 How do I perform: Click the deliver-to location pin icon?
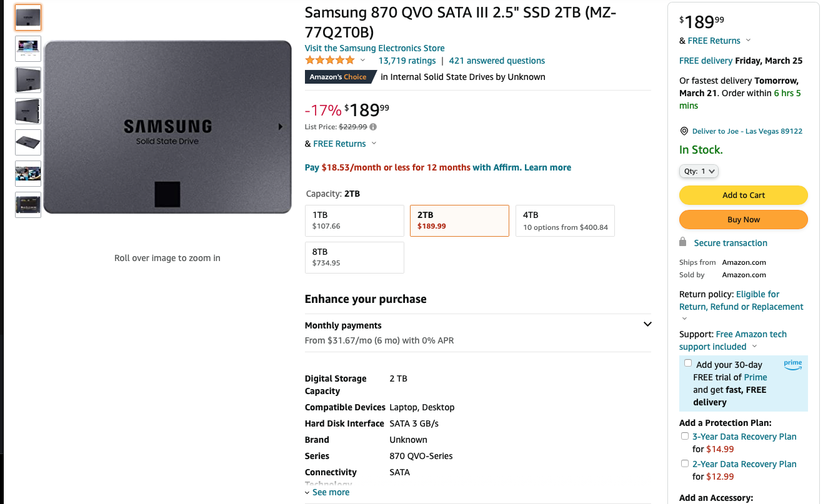tap(684, 131)
